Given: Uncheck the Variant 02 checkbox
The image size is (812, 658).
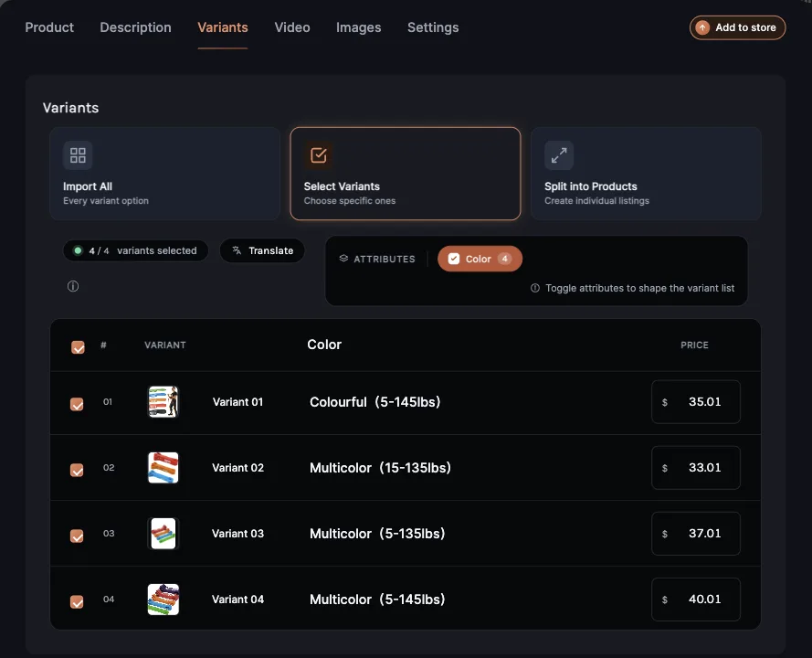Looking at the screenshot, I should coord(77,470).
